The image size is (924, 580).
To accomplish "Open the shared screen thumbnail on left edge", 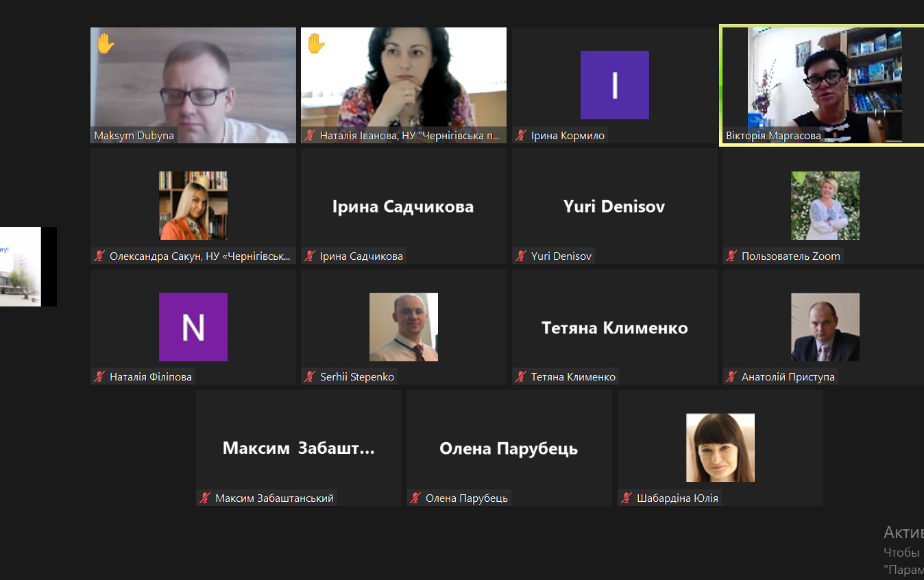I will (x=28, y=267).
